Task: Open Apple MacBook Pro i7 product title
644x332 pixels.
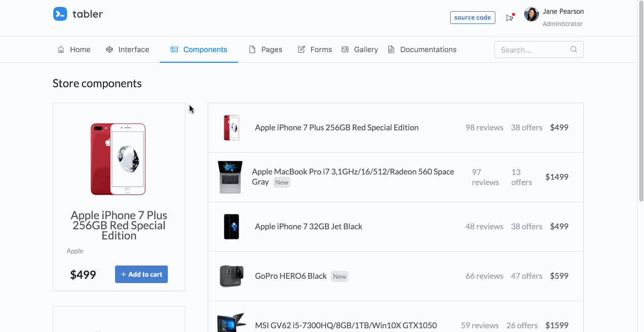Action: [x=353, y=177]
